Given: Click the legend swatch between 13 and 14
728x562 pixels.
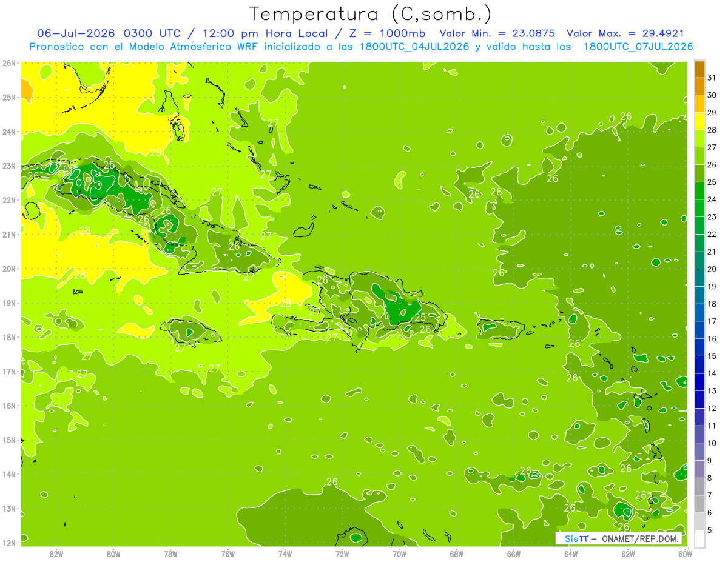Looking at the screenshot, I should pyautogui.click(x=699, y=382).
